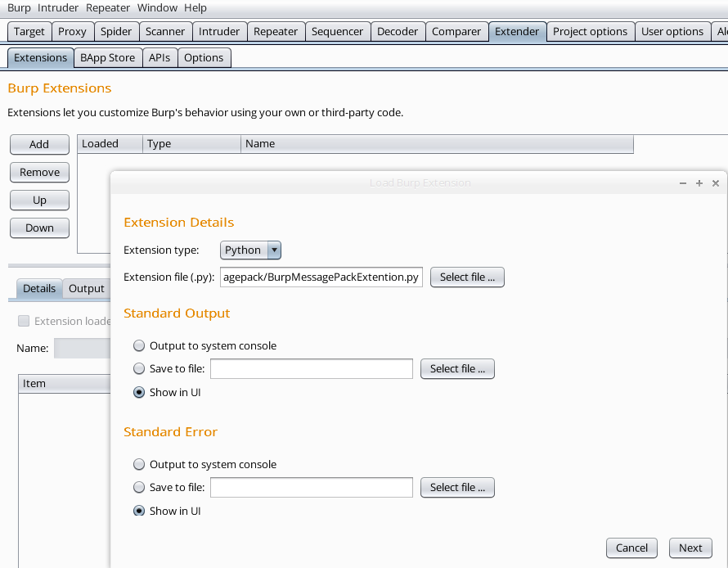Open the Burp menu

(x=19, y=8)
